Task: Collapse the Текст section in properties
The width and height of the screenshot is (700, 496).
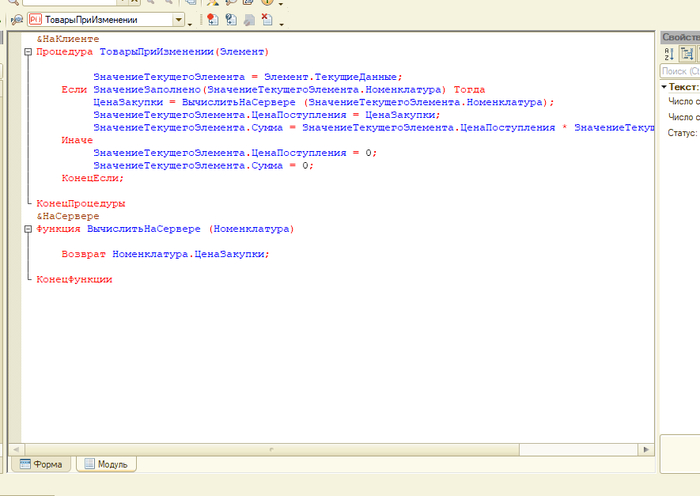Action: (664, 88)
